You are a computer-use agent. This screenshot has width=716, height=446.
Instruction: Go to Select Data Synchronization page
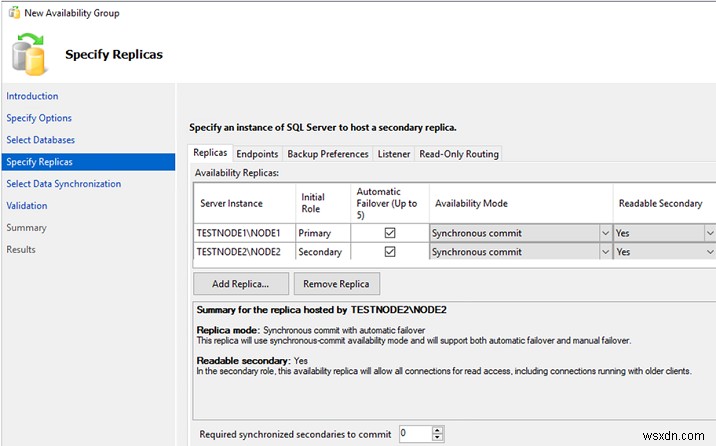pos(63,184)
